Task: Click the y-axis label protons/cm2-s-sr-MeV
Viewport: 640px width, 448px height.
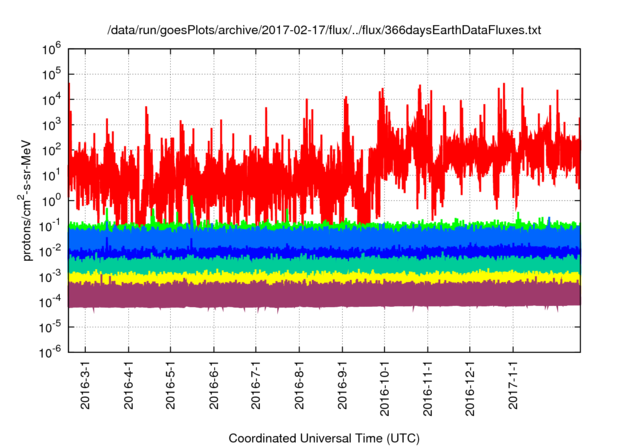Action: 25,200
